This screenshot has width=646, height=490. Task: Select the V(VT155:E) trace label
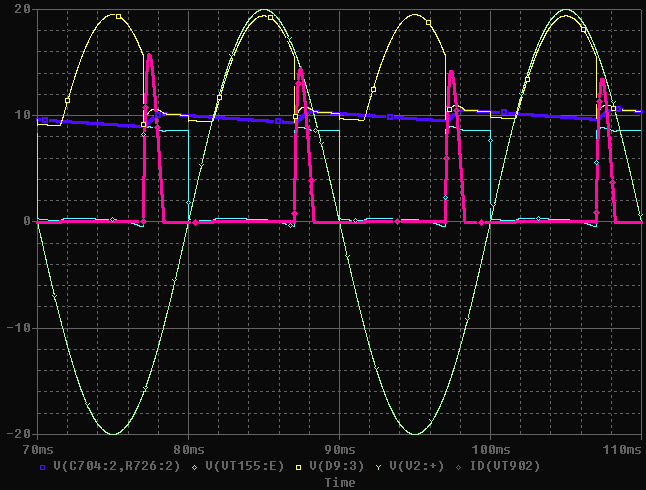245,467
